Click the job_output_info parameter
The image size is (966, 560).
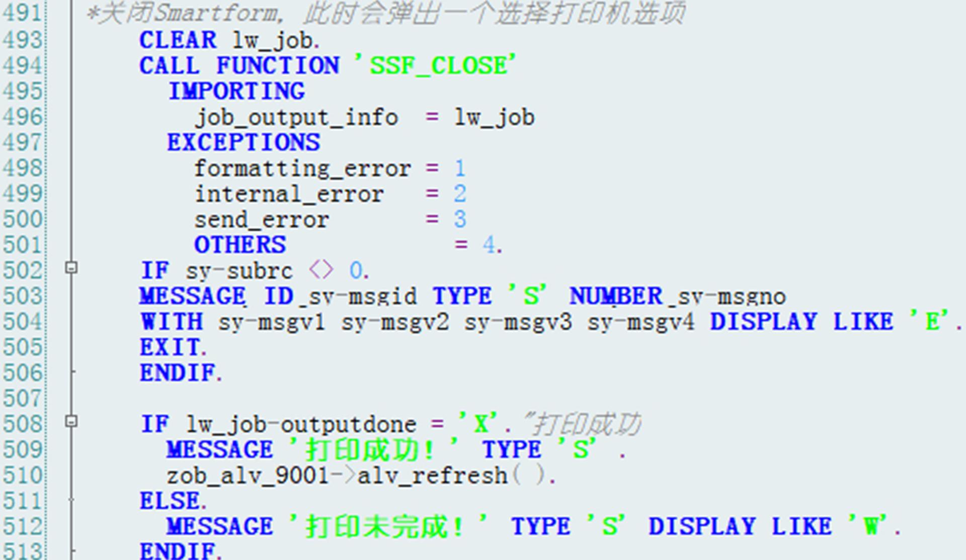(297, 118)
